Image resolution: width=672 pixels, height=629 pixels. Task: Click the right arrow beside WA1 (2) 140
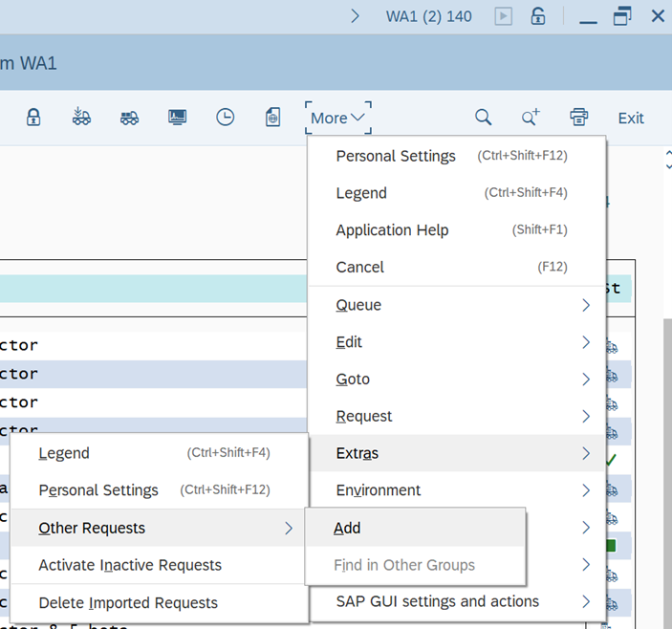pos(355,16)
